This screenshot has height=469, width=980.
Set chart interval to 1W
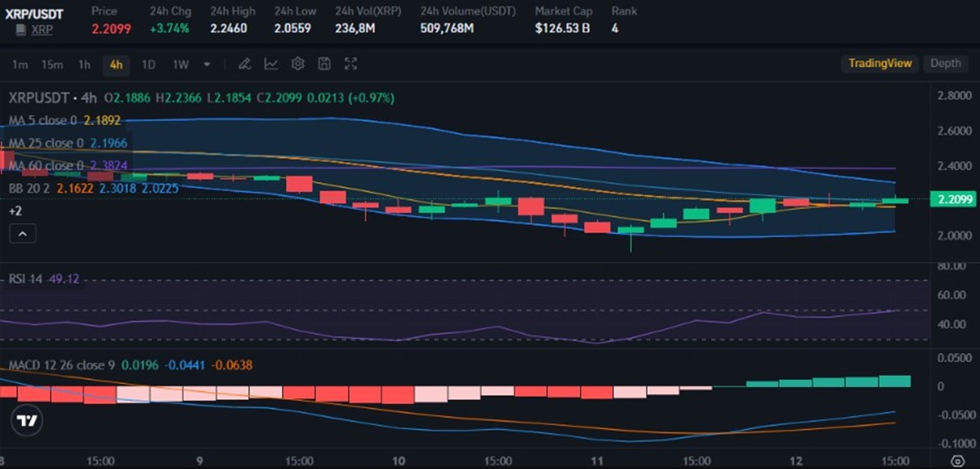click(x=180, y=65)
